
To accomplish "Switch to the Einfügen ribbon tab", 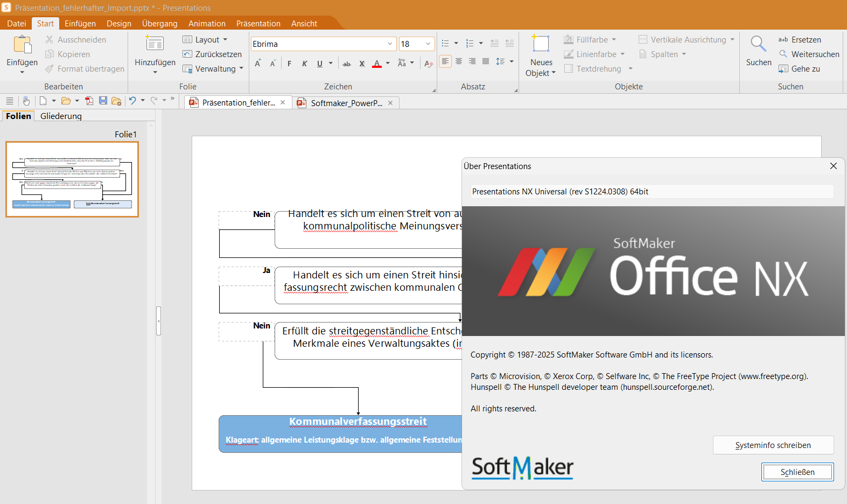I will click(80, 24).
